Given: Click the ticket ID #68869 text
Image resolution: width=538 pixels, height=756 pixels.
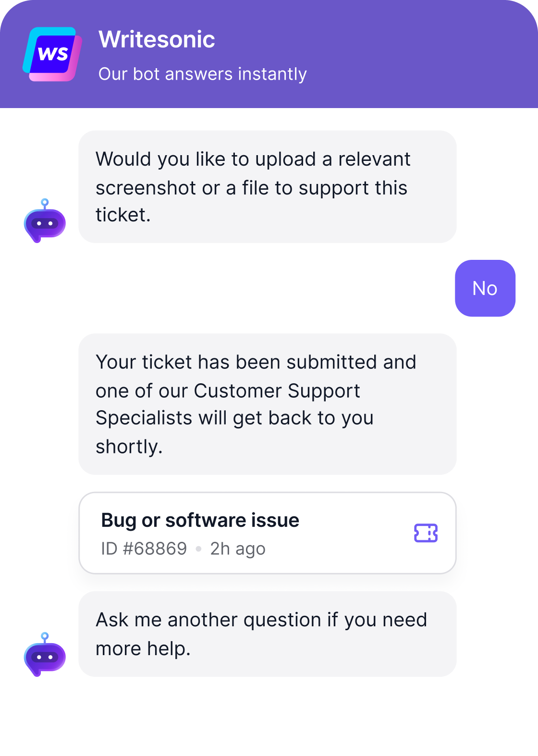Looking at the screenshot, I should coord(144,549).
